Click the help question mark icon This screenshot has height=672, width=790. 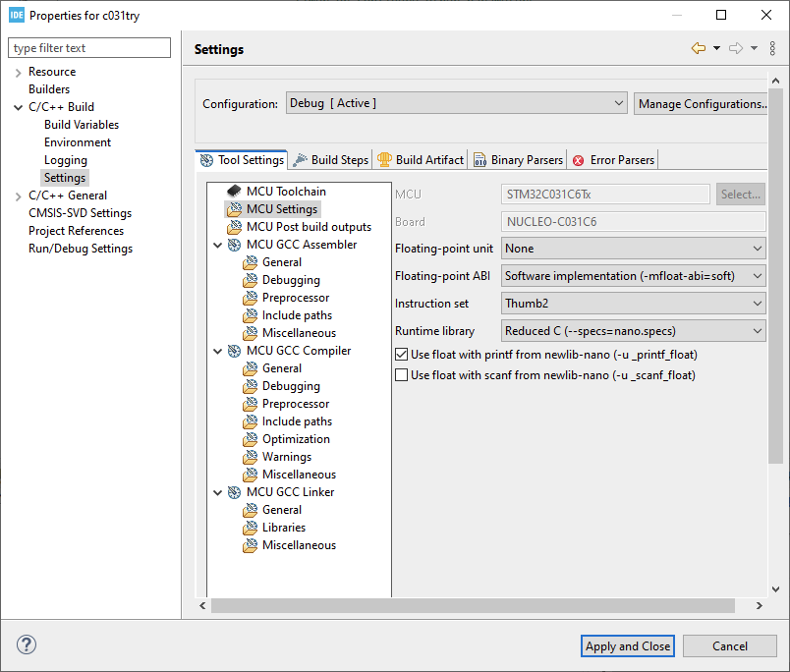(x=27, y=644)
